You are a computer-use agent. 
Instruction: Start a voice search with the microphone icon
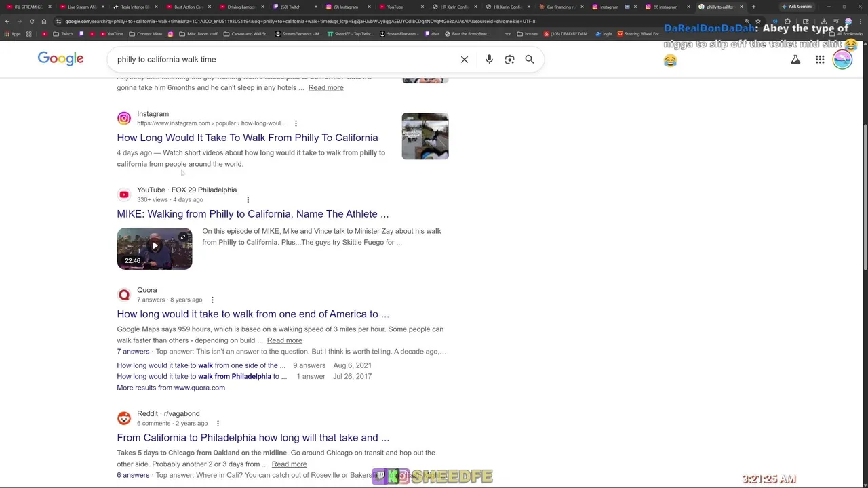489,60
